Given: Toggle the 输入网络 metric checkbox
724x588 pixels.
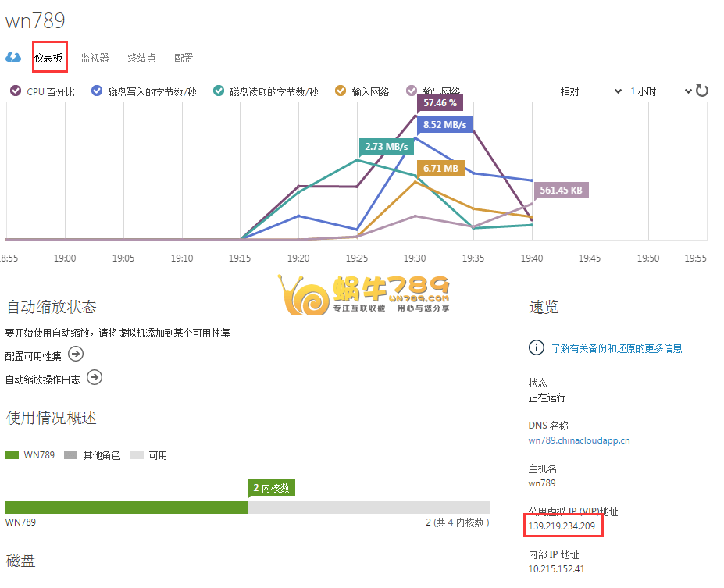Looking at the screenshot, I should tap(341, 91).
